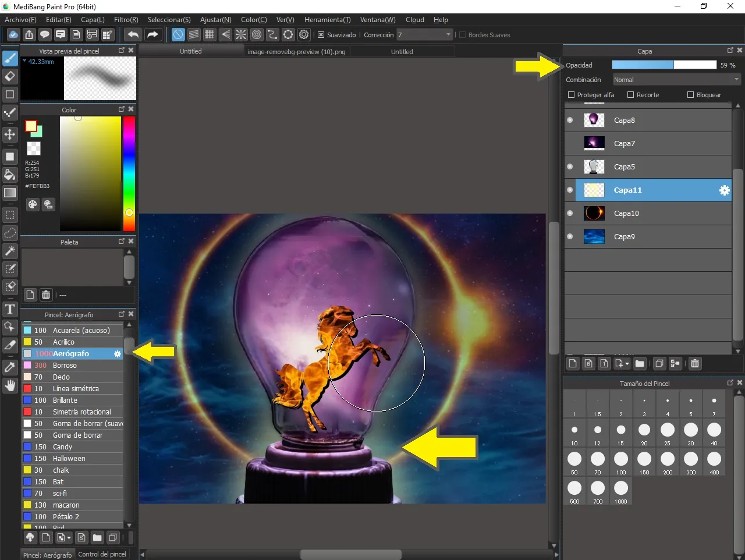Click the vertical hue strip in Color panel
This screenshot has width=745, height=560.
click(x=129, y=173)
